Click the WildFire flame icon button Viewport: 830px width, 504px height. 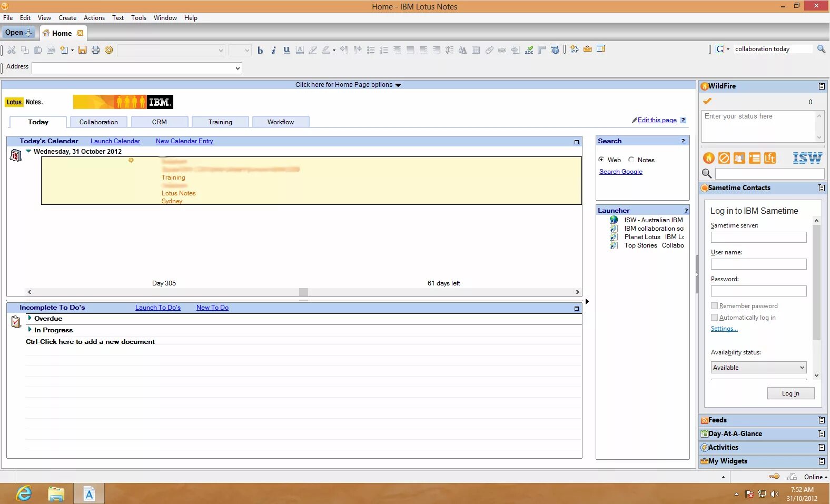pyautogui.click(x=709, y=158)
